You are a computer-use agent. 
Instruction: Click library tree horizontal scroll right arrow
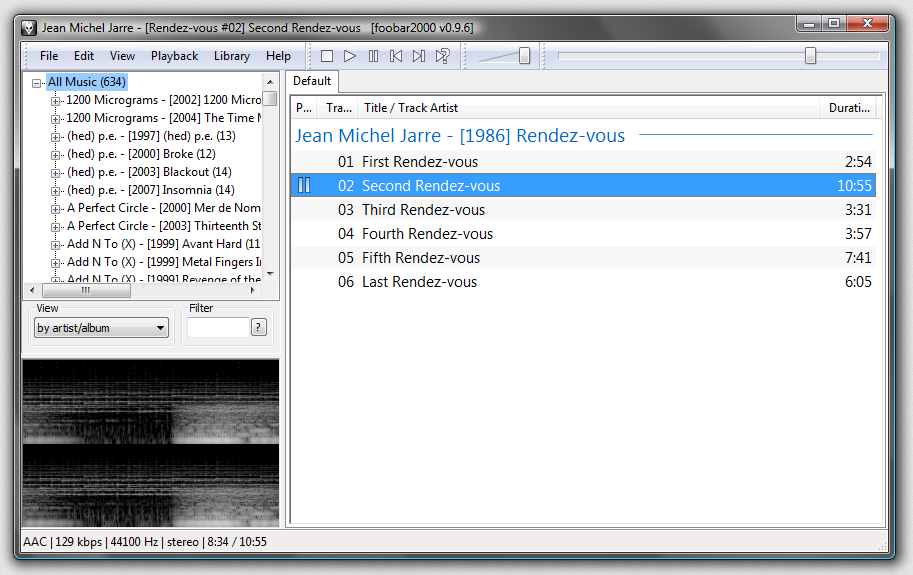pos(253,290)
